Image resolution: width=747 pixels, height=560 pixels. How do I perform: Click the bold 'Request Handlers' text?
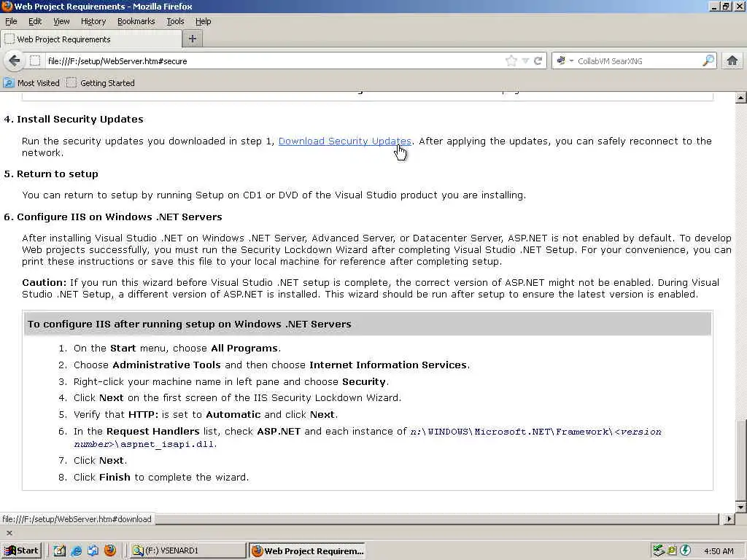pos(152,431)
